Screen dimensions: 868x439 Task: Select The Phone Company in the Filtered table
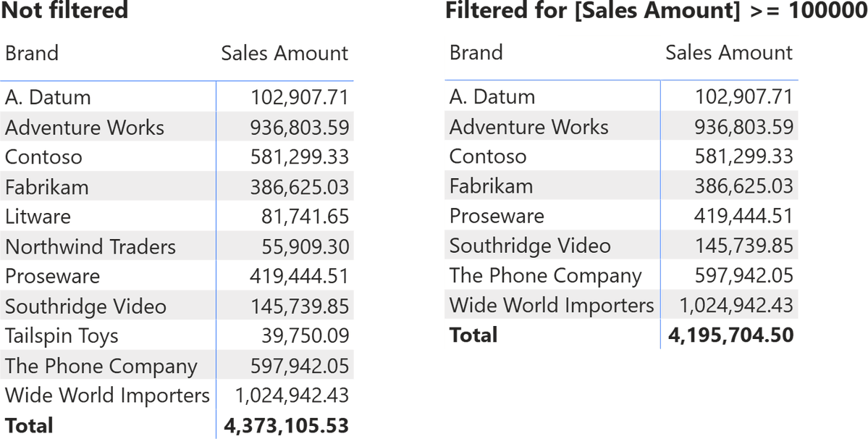(546, 276)
